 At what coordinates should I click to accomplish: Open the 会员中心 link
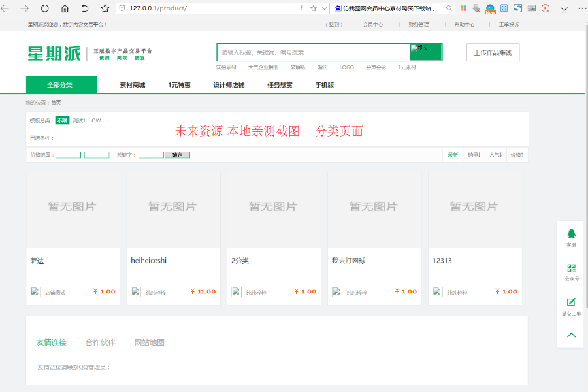tap(373, 24)
